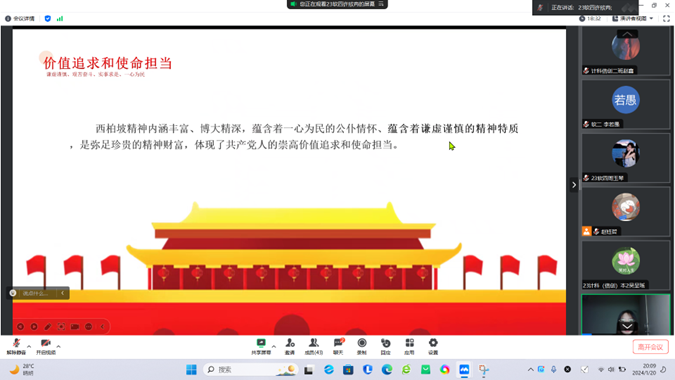Select the pen annotation tool on slide

click(x=48, y=327)
